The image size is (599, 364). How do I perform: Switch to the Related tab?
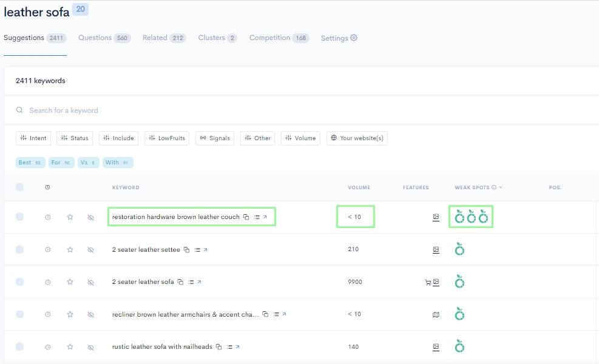(164, 38)
